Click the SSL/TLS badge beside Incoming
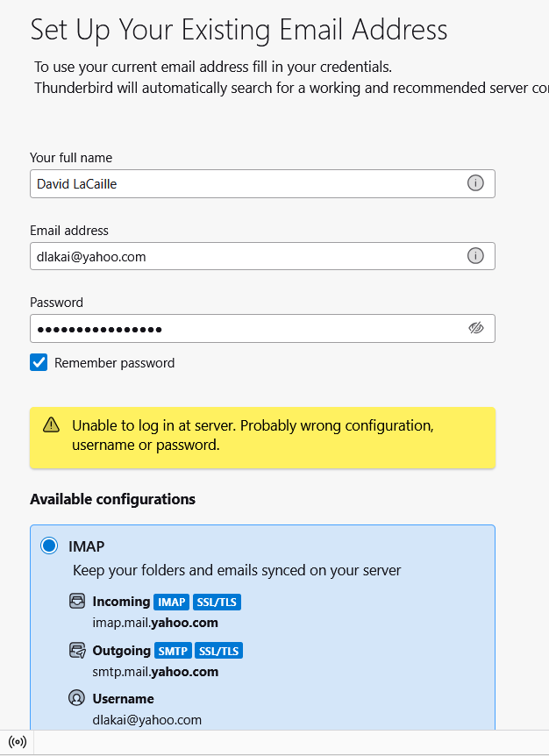 (217, 602)
